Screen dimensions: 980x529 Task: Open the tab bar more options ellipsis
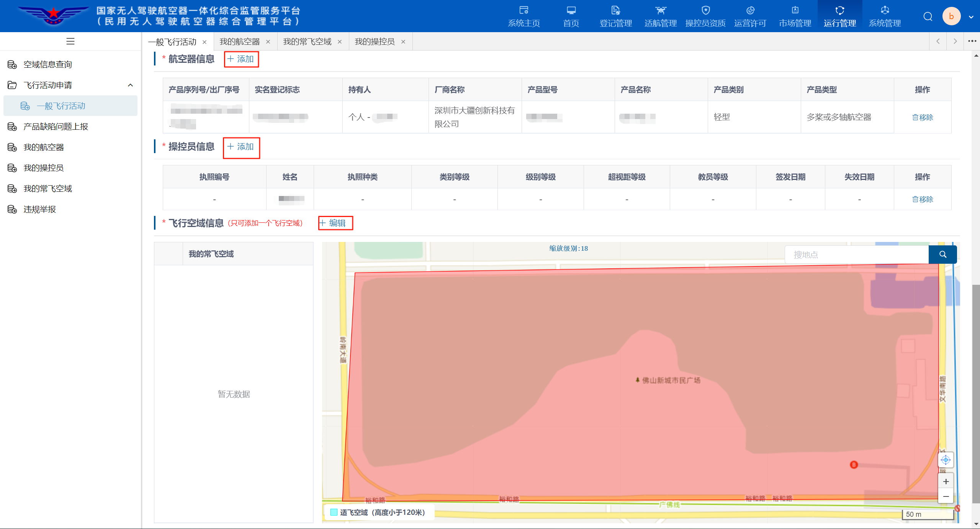972,41
